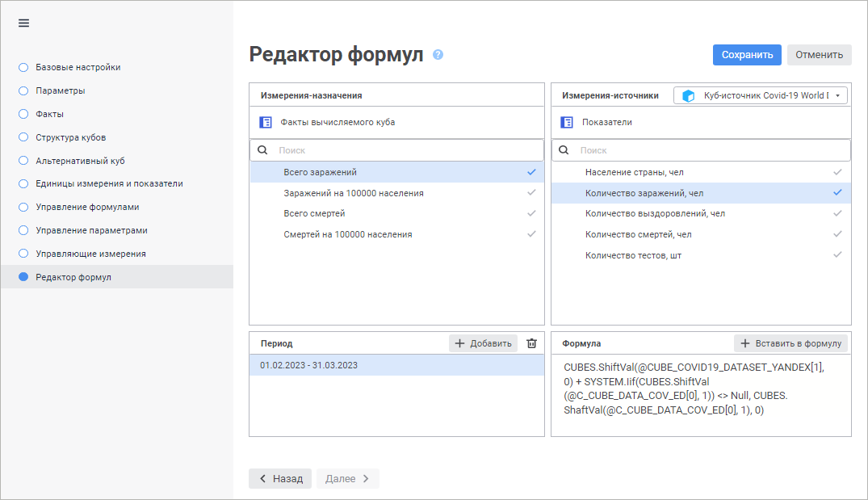Click the Сохранить button
This screenshot has width=868, height=500.
point(747,55)
